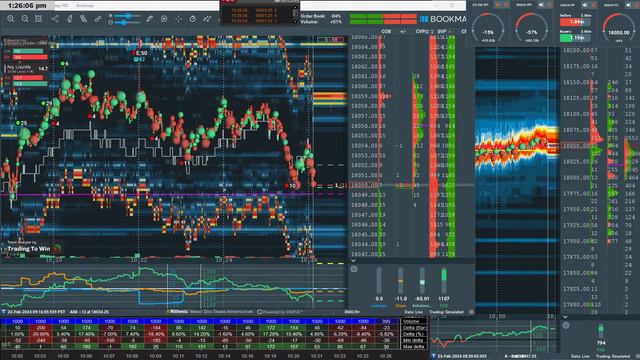This screenshot has height=360, width=640.
Task: Click the Order Book -04% readout
Action: (321, 16)
